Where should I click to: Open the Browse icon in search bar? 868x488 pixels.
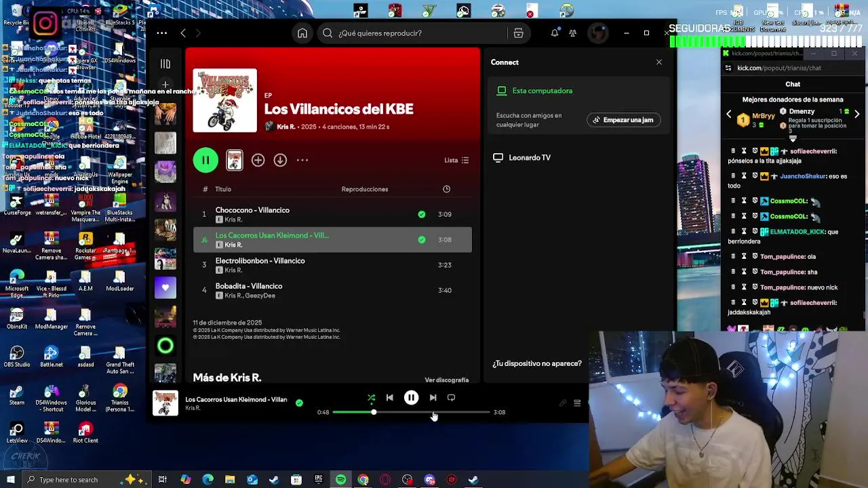coord(518,33)
